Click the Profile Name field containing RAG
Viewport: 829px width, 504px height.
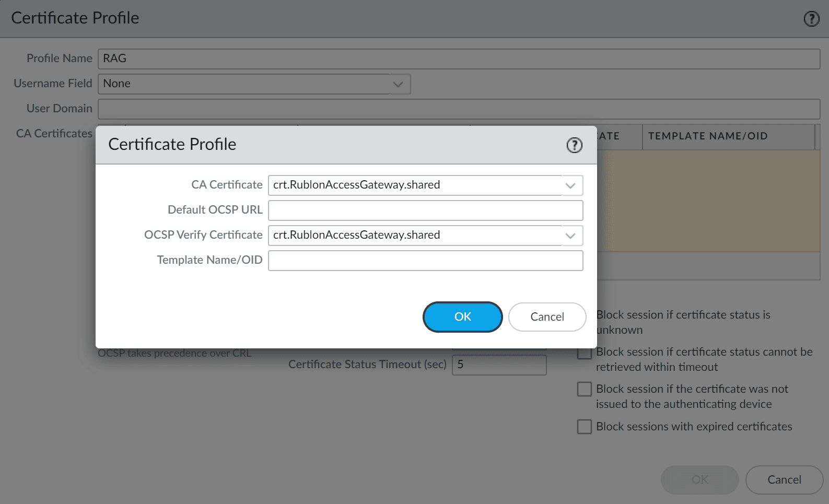click(x=459, y=59)
